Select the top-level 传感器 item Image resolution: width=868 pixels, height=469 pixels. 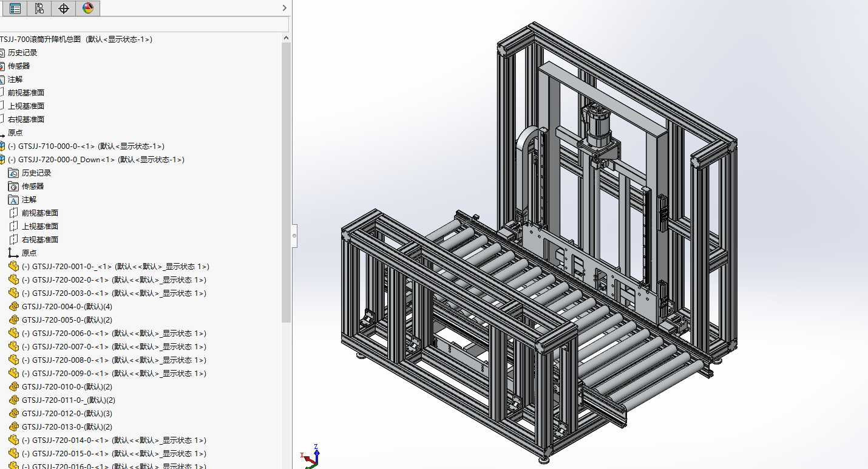coord(19,66)
